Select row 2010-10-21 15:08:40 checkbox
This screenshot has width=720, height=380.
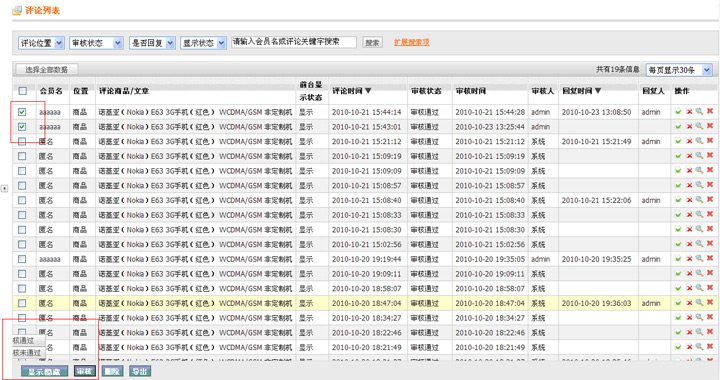click(22, 200)
